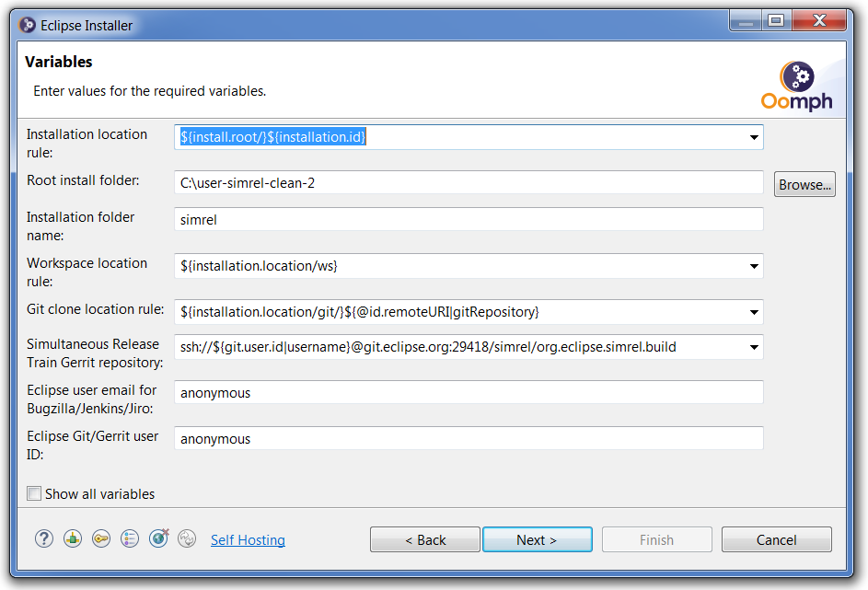Click the Browse... button
Screen dimensions: 868x590
pos(804,184)
